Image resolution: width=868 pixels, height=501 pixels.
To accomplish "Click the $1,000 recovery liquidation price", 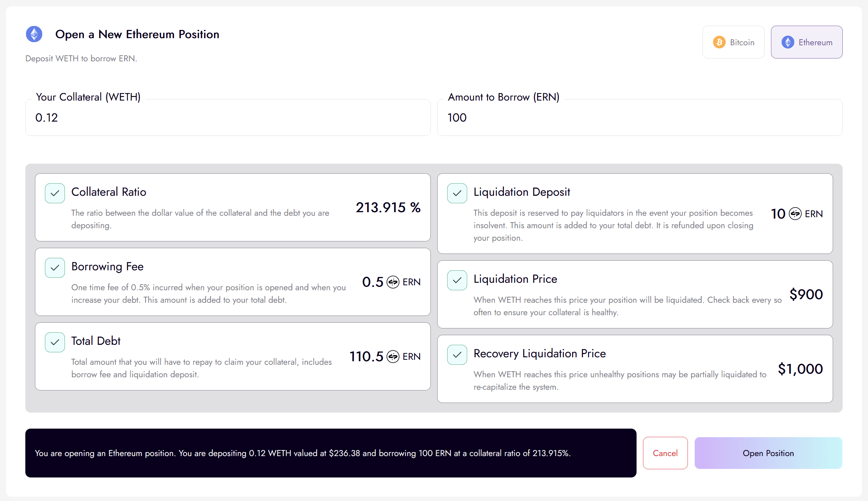I will click(x=800, y=369).
